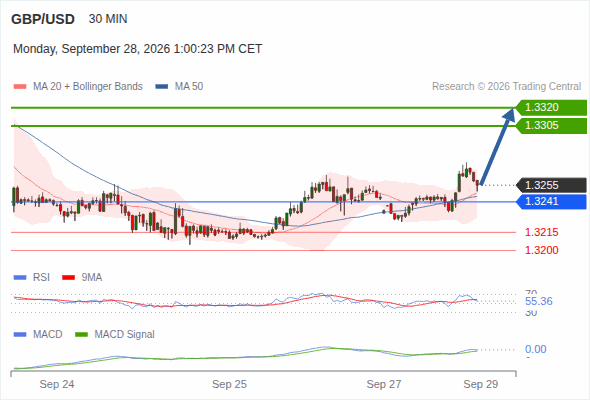Click the 9MA legend label
This screenshot has width=590, height=400.
pos(92,278)
